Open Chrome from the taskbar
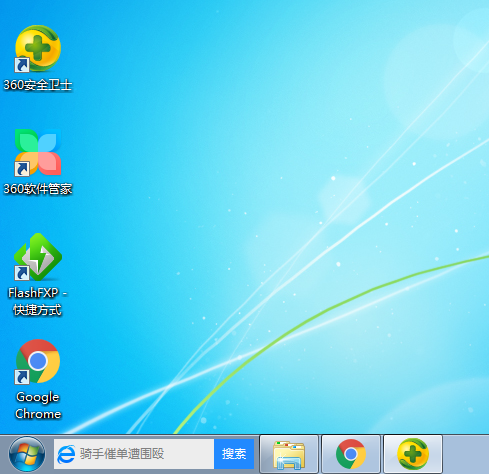This screenshot has height=474, width=489. (x=351, y=454)
